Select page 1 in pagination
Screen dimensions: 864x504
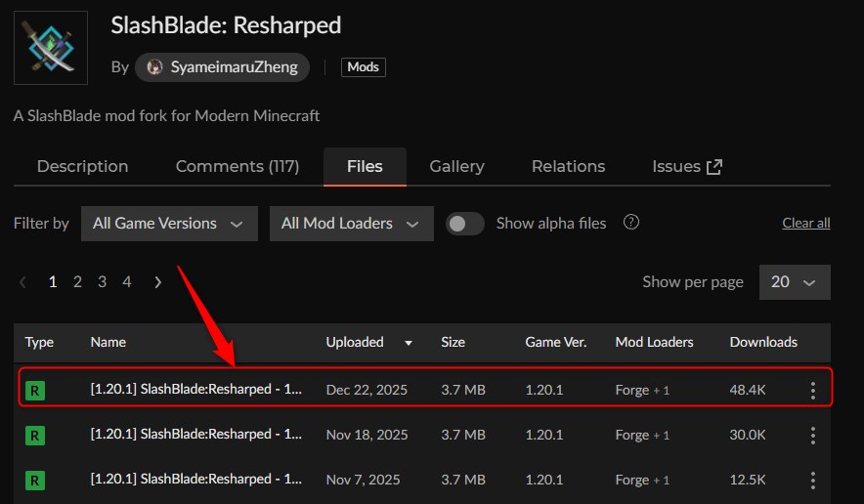[53, 282]
